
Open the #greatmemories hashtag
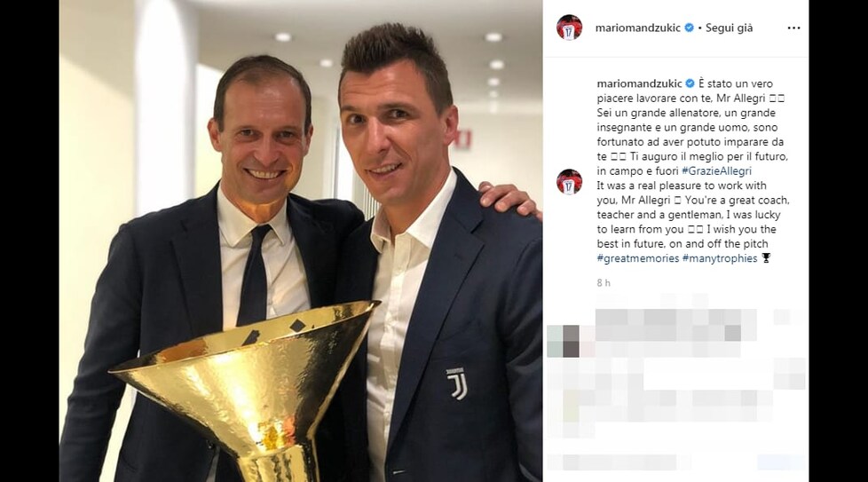(x=638, y=258)
